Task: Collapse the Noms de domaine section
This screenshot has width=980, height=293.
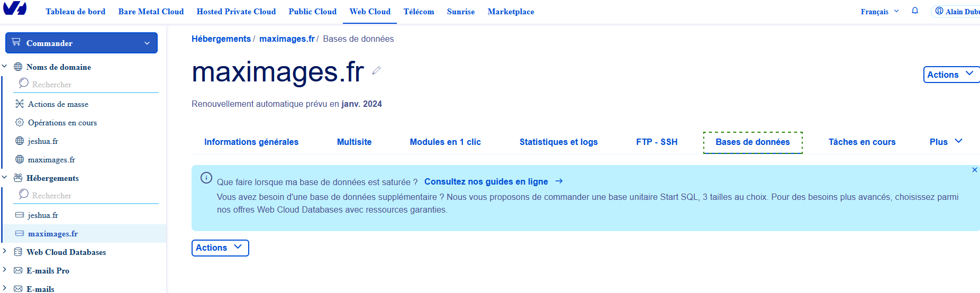Action: (5, 67)
